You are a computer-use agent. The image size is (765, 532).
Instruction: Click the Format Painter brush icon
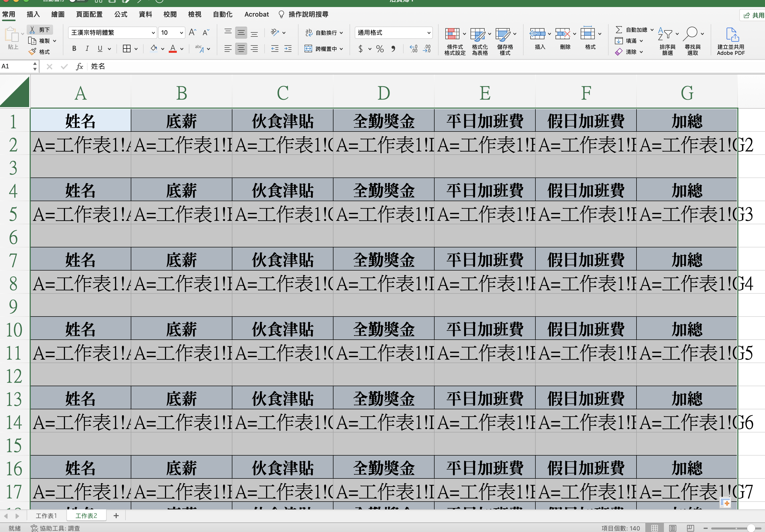coord(32,52)
